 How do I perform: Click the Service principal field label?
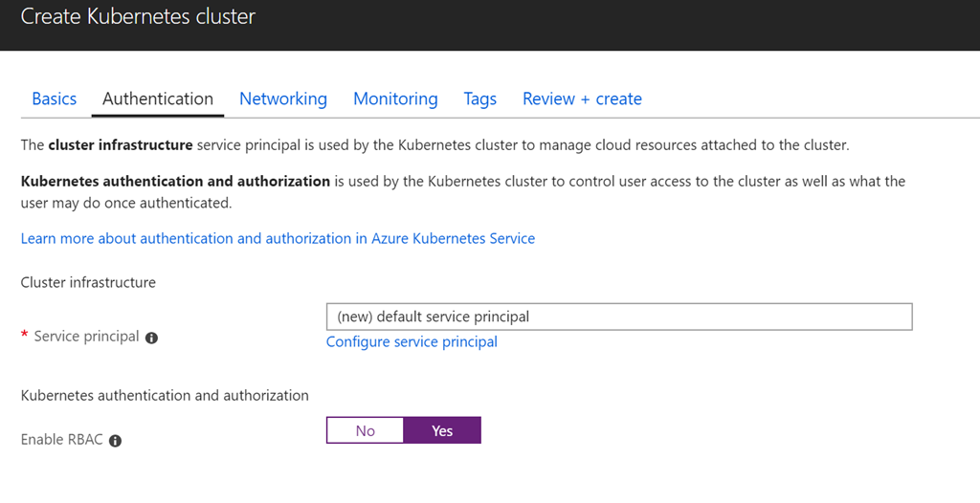click(86, 337)
